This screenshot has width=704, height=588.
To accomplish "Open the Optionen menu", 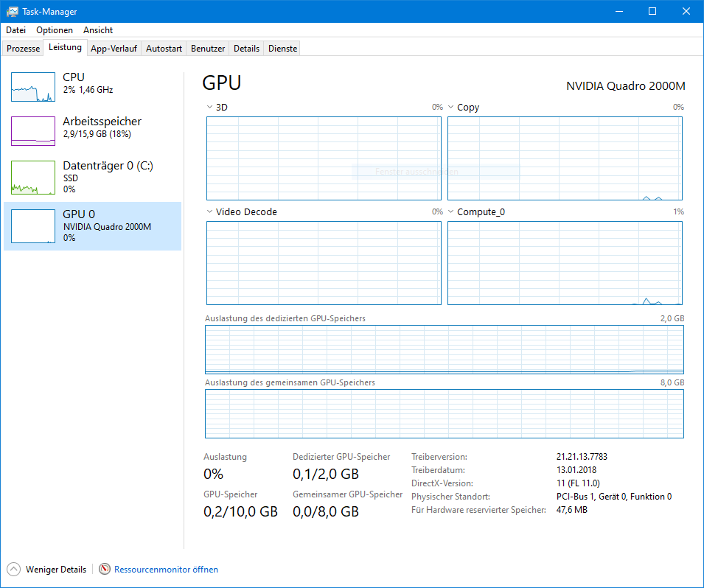I will pos(54,30).
